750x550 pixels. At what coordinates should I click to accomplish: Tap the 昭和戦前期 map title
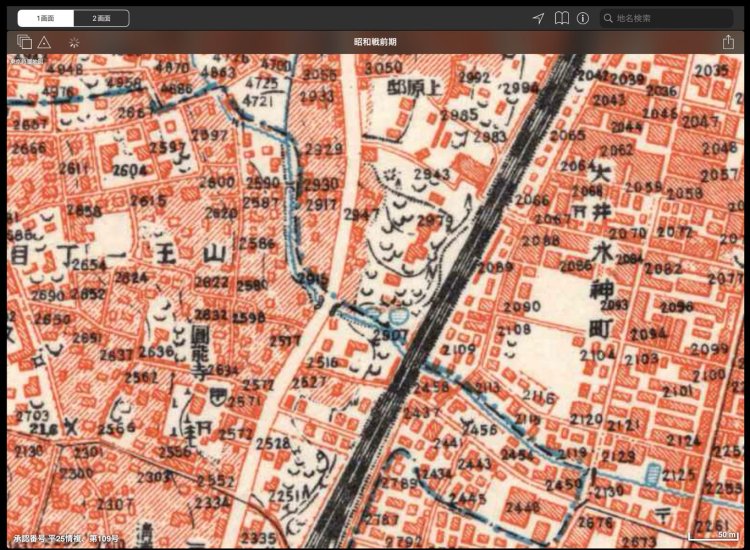coord(375,42)
